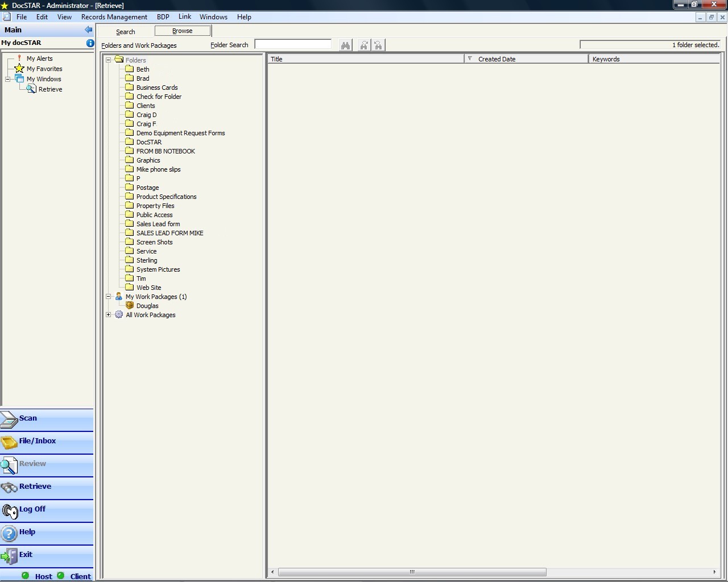
Task: Open the Edit menu
Action: pyautogui.click(x=42, y=17)
